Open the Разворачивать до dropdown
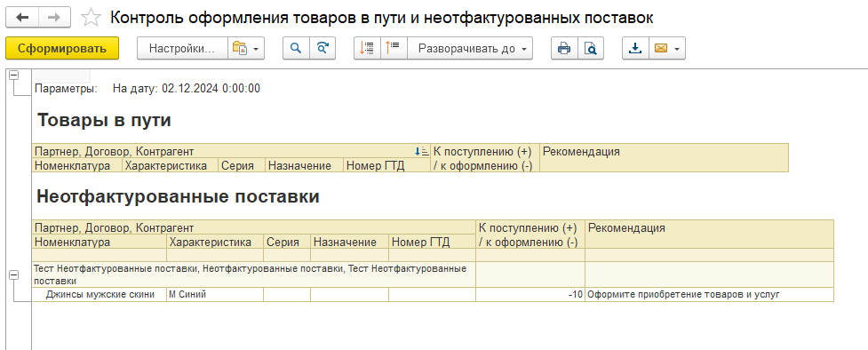This screenshot has width=868, height=350. pyautogui.click(x=470, y=48)
